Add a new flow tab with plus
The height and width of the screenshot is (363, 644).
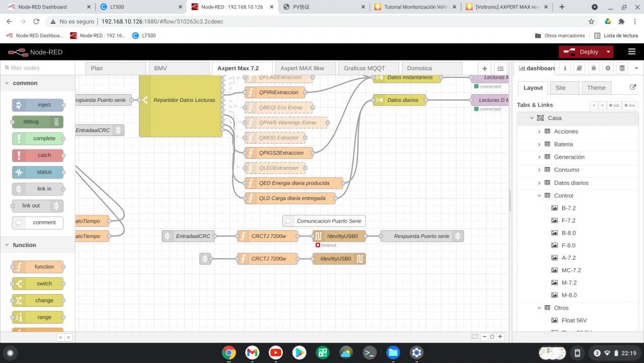point(485,68)
